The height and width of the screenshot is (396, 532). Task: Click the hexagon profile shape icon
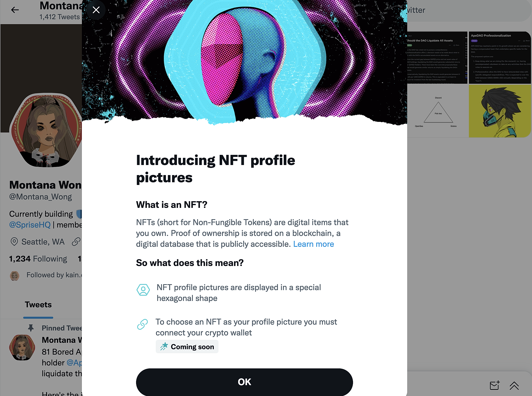(143, 290)
